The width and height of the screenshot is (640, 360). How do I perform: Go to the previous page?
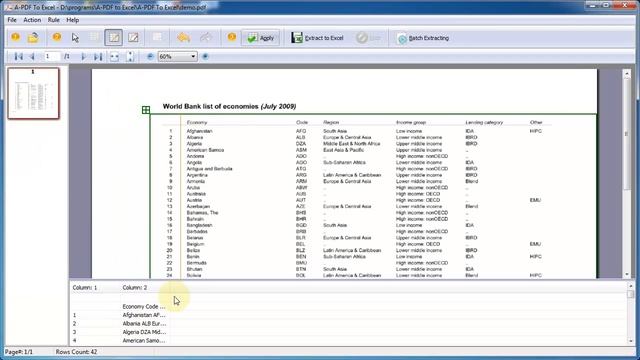pyautogui.click(x=32, y=56)
